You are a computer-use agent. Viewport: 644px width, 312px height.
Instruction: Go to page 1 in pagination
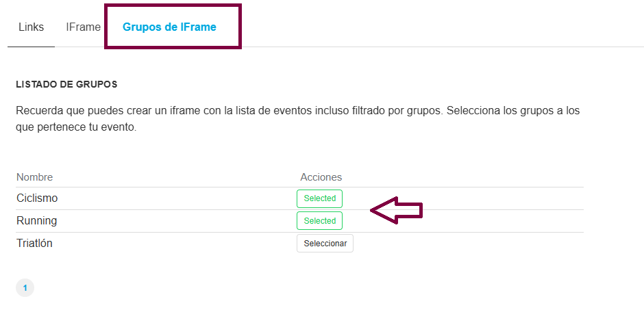[x=25, y=288]
